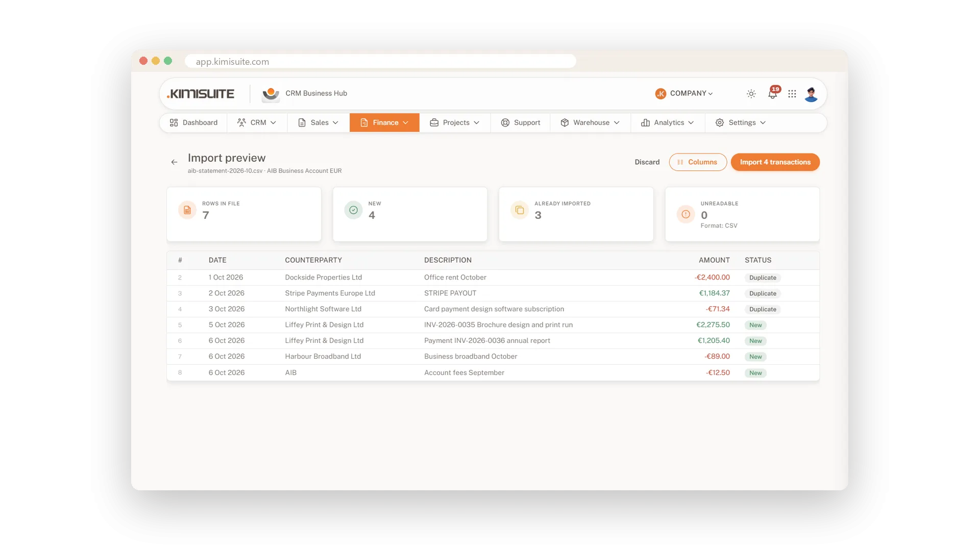This screenshot has width=980, height=551.
Task: Click the COUNTERPARTY column header
Action: point(313,260)
